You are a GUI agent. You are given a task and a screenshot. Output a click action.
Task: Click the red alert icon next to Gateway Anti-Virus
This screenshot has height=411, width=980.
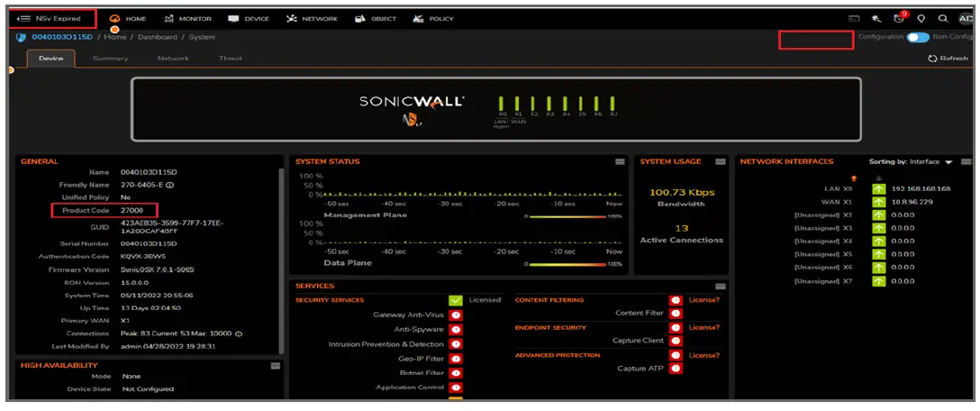click(x=456, y=315)
